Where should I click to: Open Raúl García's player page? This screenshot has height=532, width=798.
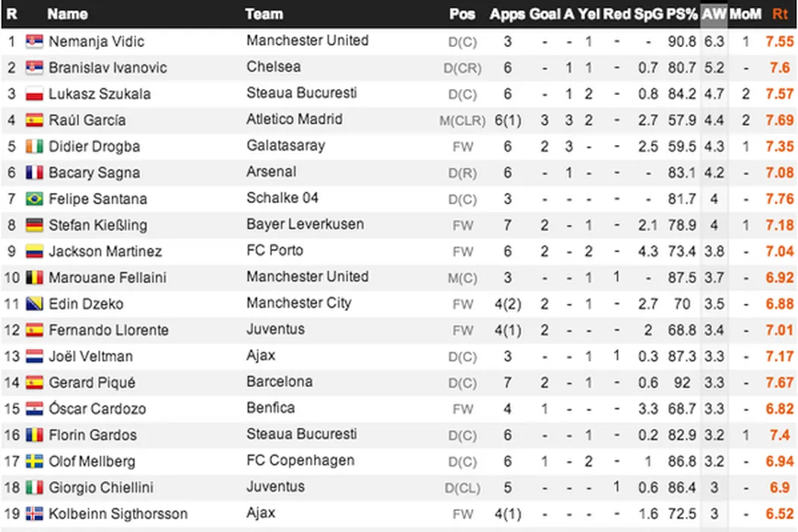pos(87,120)
